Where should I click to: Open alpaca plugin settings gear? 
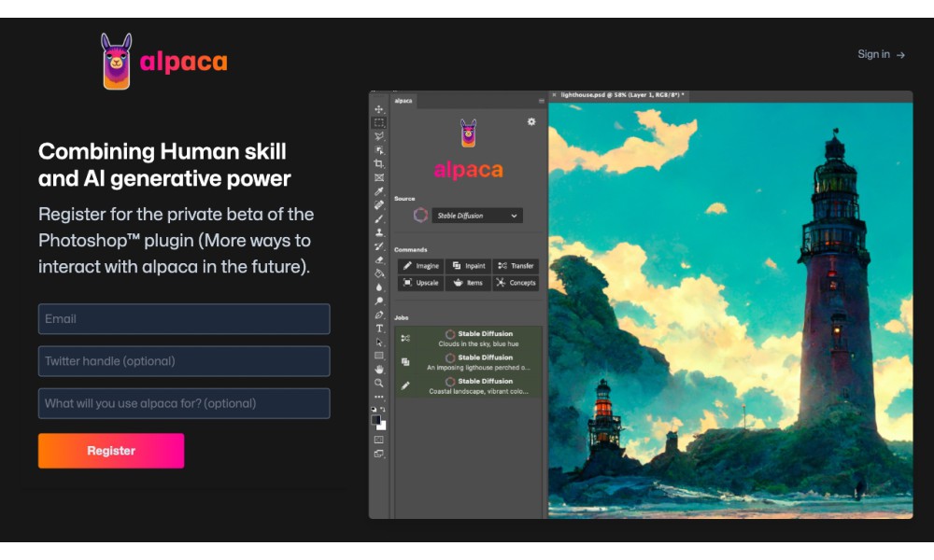pyautogui.click(x=531, y=122)
